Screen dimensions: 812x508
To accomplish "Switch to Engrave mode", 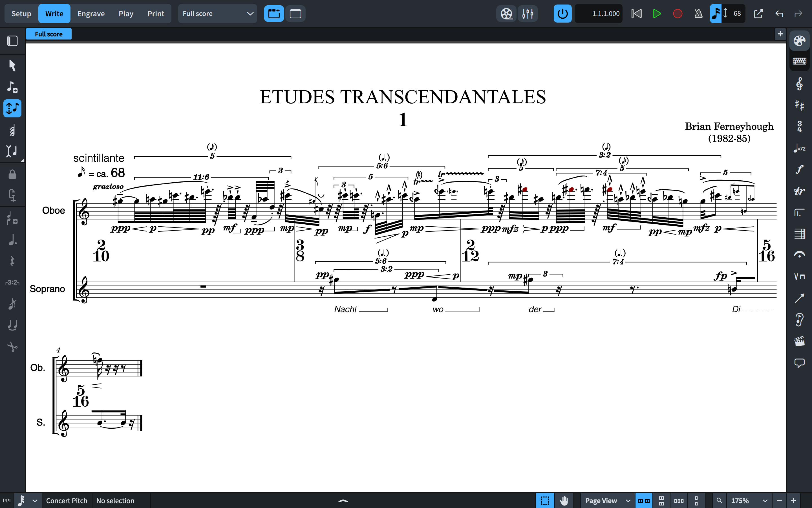I will pos(91,14).
